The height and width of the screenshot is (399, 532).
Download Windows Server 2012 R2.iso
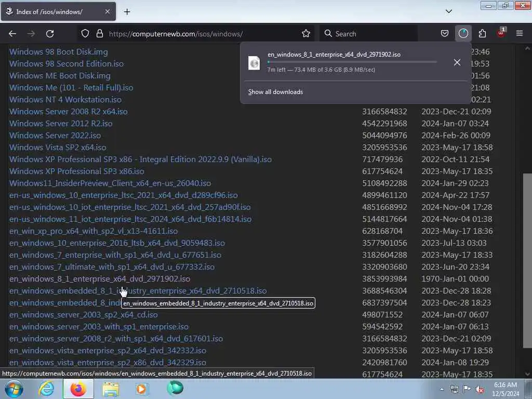[61, 124]
